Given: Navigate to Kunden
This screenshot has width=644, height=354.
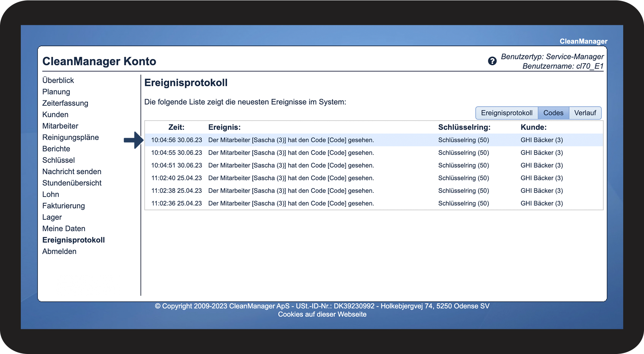Looking at the screenshot, I should pos(55,114).
